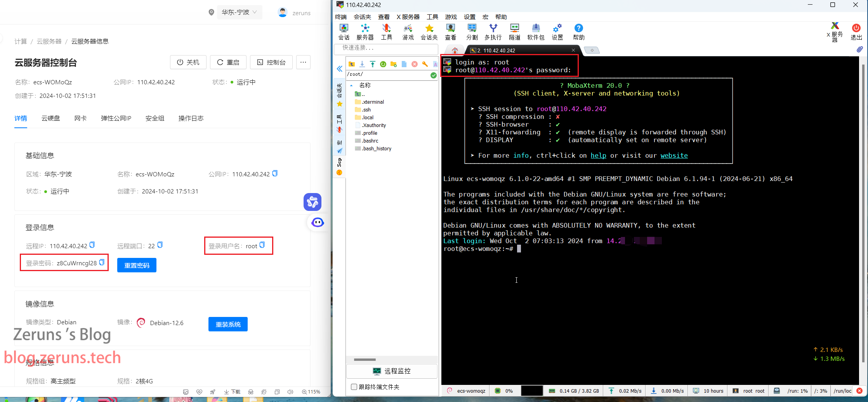Open the 控制台 console button
Image resolution: width=868 pixels, height=402 pixels.
tap(271, 62)
